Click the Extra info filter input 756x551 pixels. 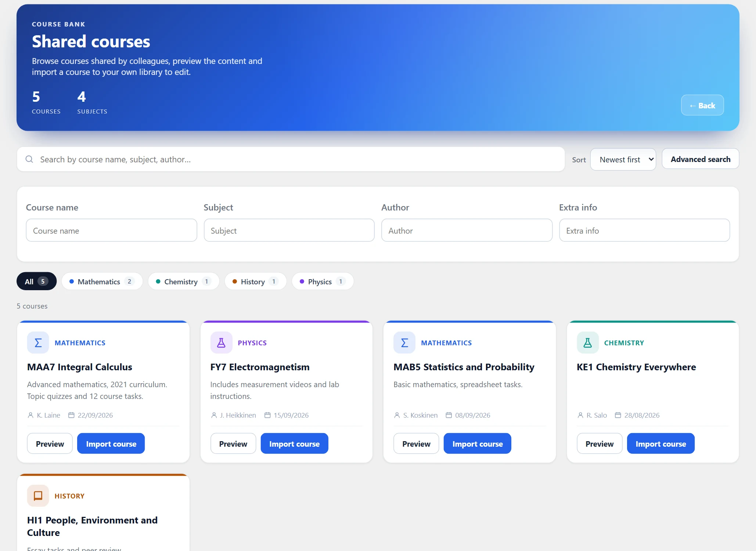click(x=644, y=230)
